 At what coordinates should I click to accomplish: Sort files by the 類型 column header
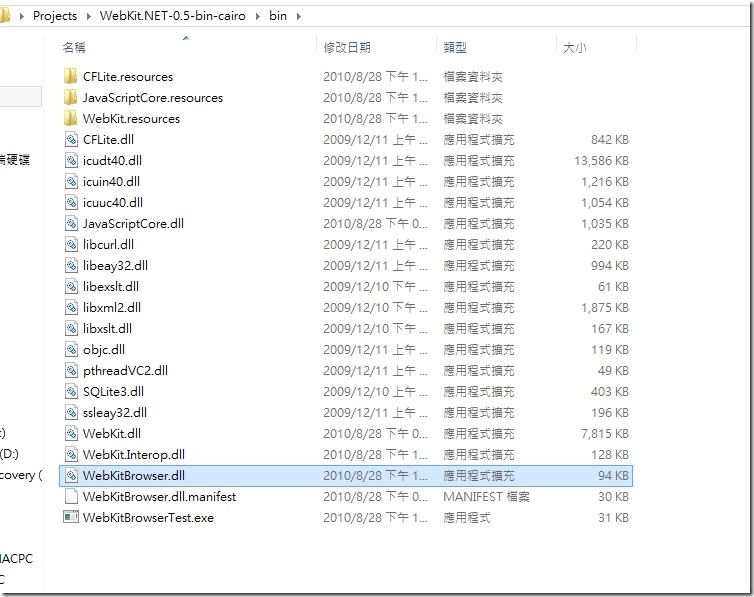455,47
